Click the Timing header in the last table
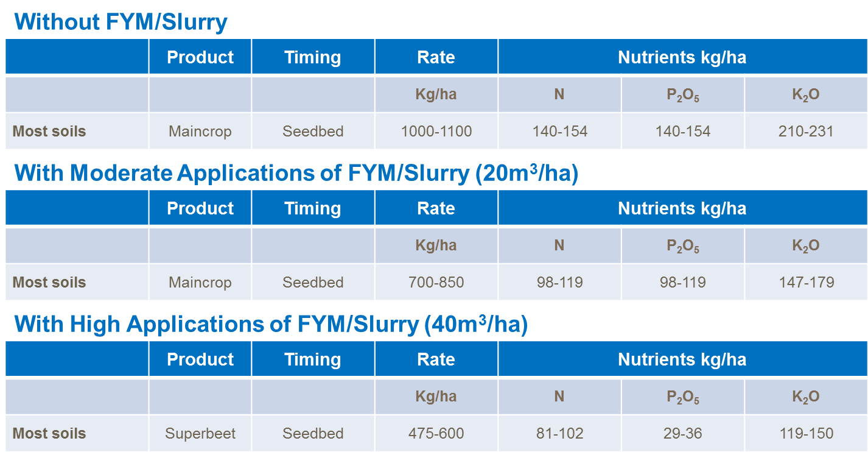This screenshot has width=868, height=452. 313,359
